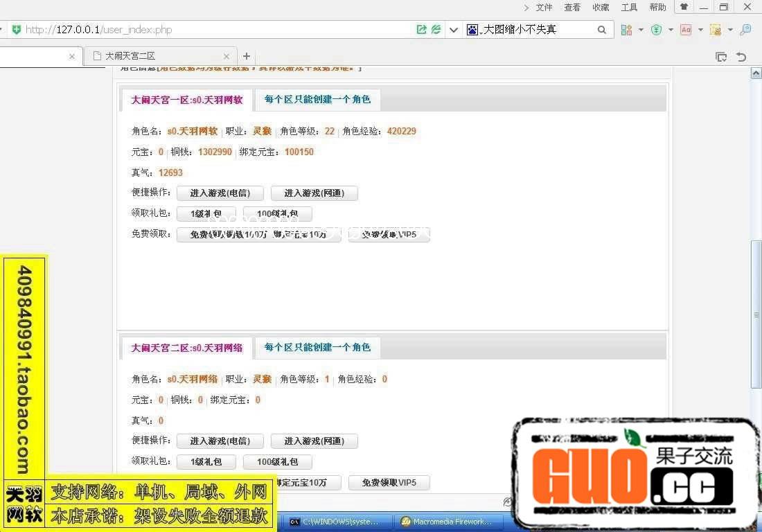Click the page zoom magnifier icon
This screenshot has height=532, width=762.
(x=745, y=30)
